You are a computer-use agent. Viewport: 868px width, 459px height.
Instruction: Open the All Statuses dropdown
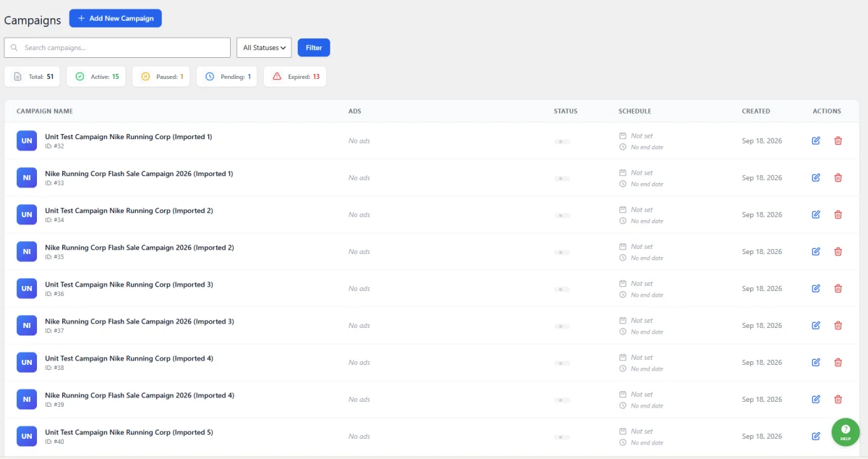(x=264, y=48)
